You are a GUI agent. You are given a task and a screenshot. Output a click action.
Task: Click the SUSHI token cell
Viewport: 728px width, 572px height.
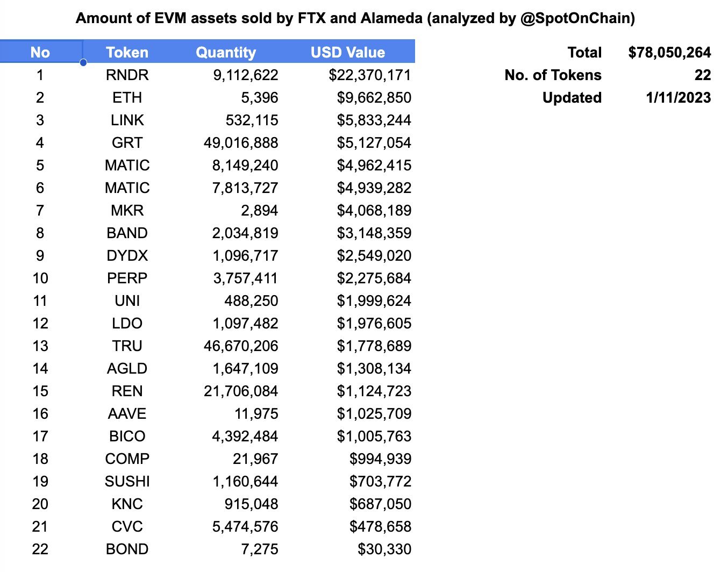click(x=127, y=481)
